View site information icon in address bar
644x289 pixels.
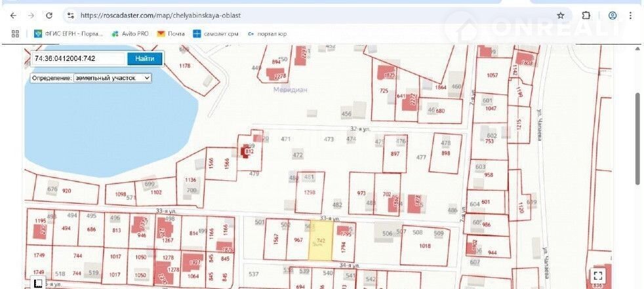(x=71, y=15)
